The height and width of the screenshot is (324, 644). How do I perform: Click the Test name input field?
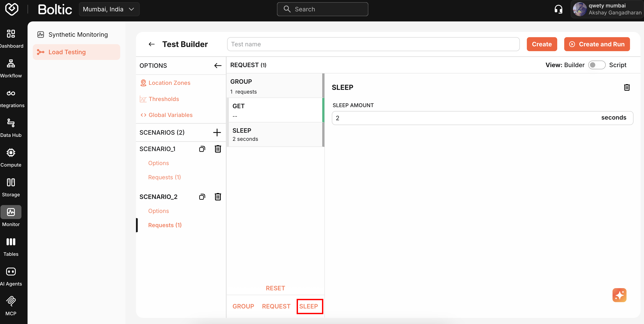coord(372,44)
